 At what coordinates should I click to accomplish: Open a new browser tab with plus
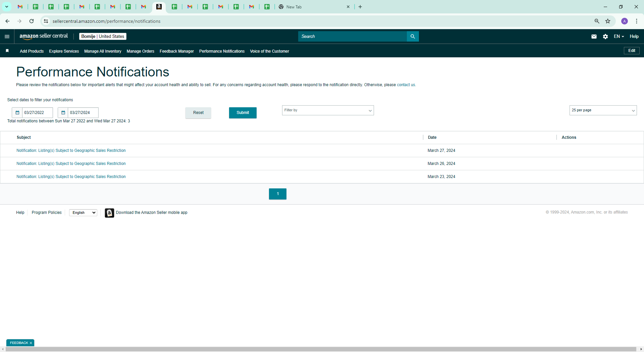(x=360, y=7)
